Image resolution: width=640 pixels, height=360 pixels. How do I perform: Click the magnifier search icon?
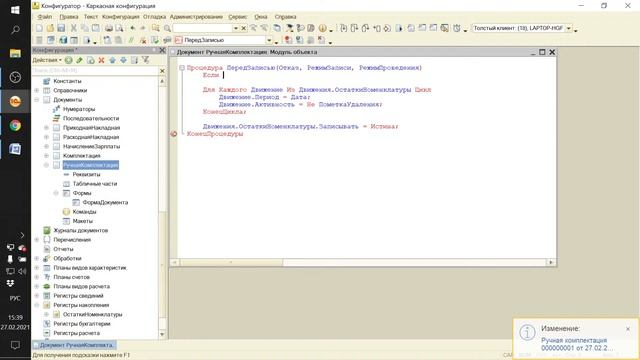167,28
